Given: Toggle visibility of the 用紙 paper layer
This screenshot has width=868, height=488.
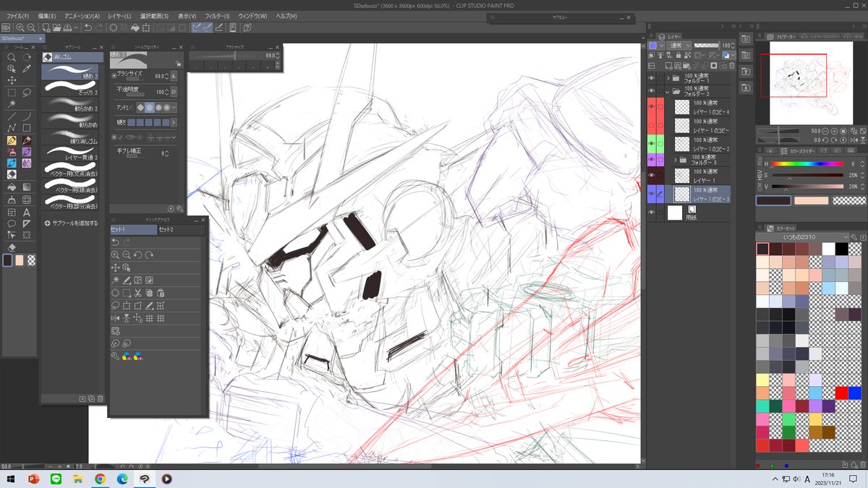Looking at the screenshot, I should tap(652, 213).
